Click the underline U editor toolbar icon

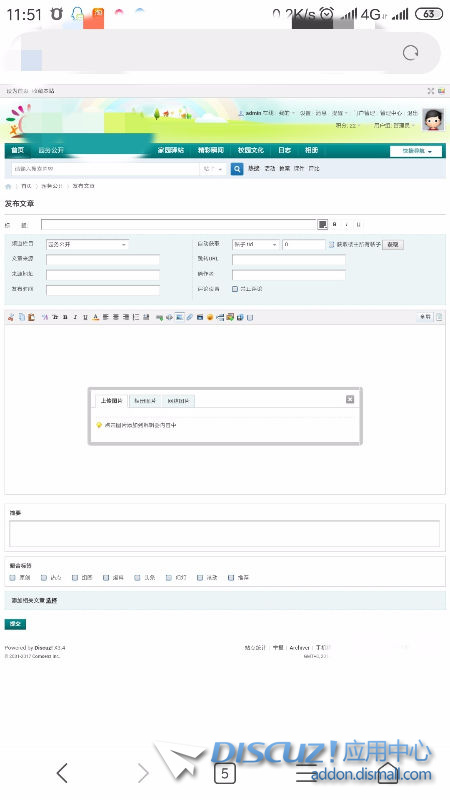pos(85,317)
